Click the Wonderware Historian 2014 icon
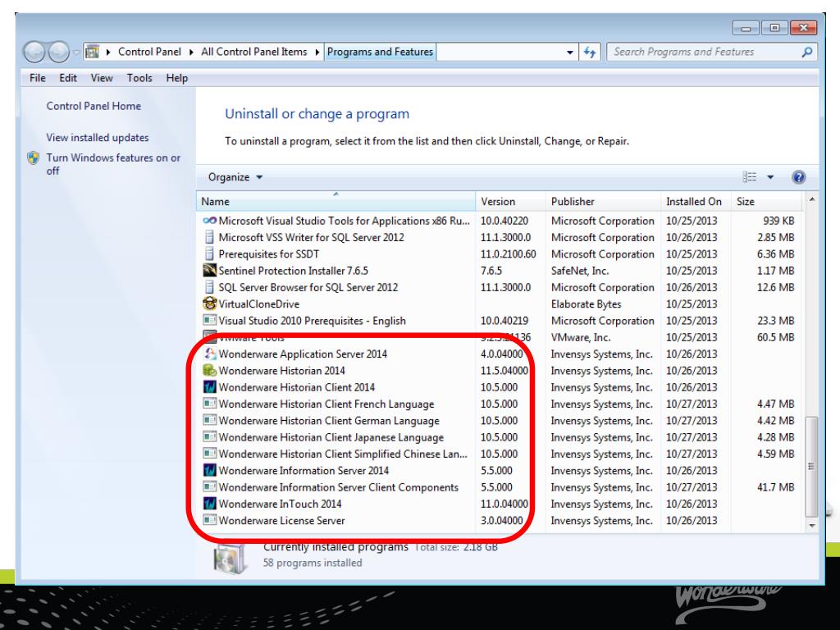 (209, 370)
